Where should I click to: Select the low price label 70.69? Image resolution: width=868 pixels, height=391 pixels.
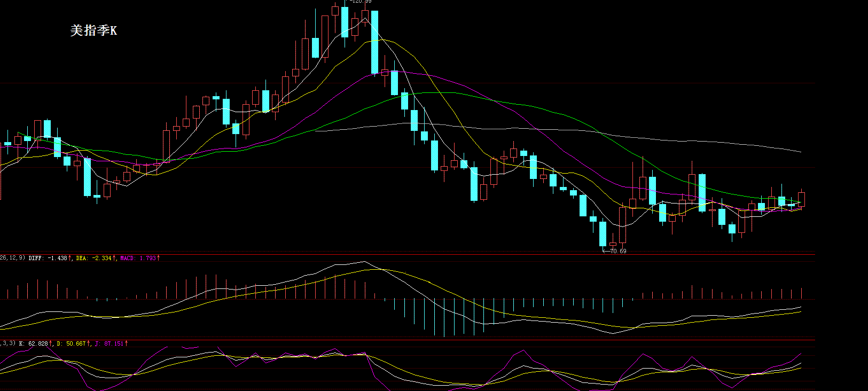pyautogui.click(x=618, y=251)
